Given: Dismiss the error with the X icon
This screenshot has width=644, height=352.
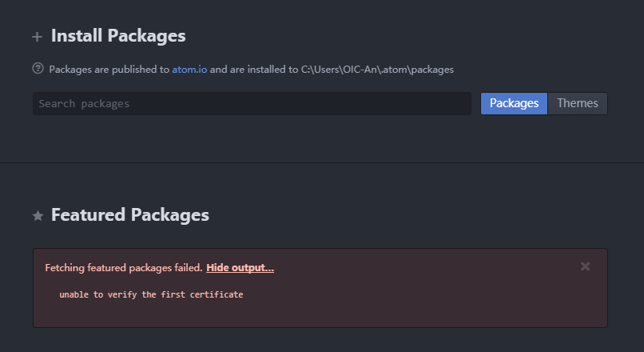Looking at the screenshot, I should point(585,266).
